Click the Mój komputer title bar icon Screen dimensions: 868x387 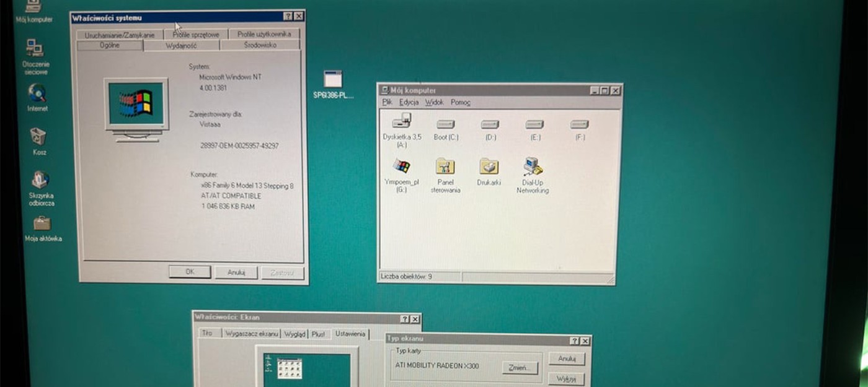pos(384,90)
